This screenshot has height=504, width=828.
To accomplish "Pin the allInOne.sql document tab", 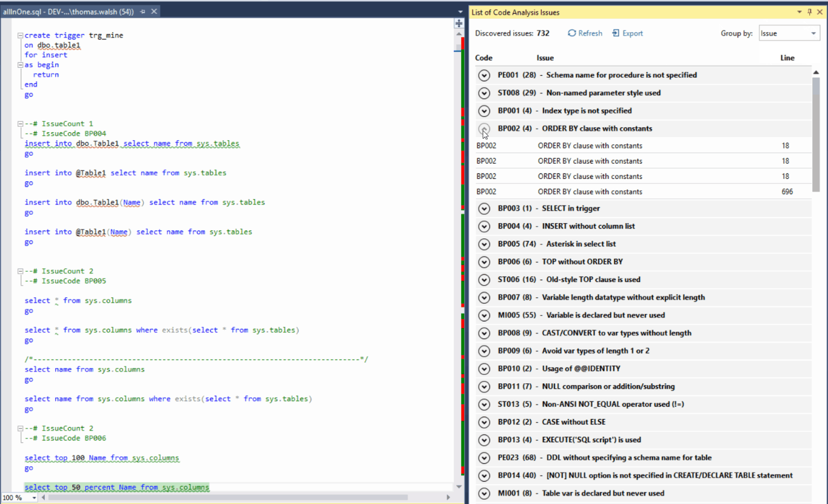I will (x=143, y=12).
